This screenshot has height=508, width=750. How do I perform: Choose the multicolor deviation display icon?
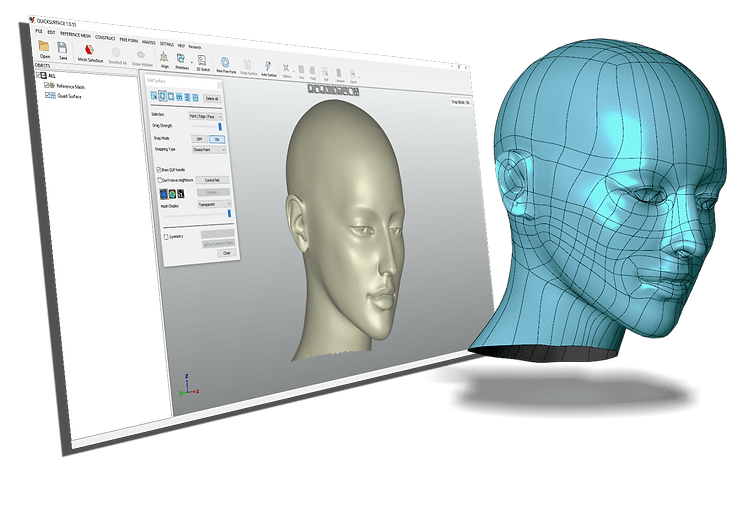coord(172,193)
